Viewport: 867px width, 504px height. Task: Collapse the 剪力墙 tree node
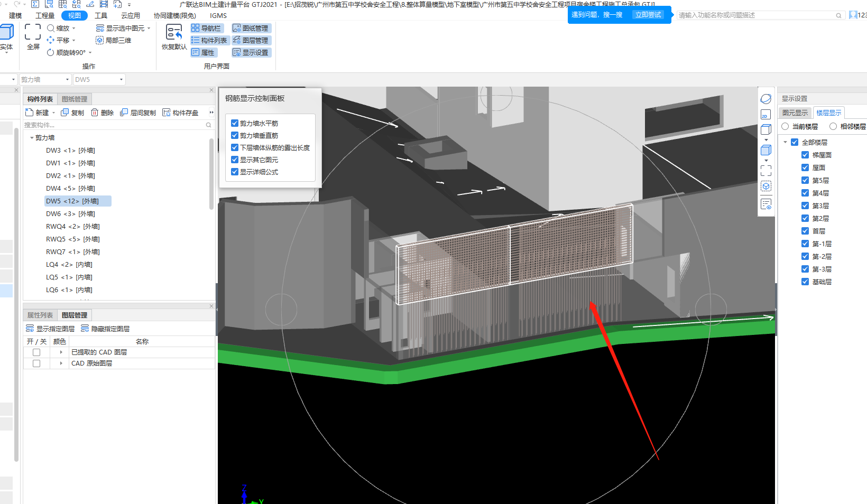(x=32, y=138)
